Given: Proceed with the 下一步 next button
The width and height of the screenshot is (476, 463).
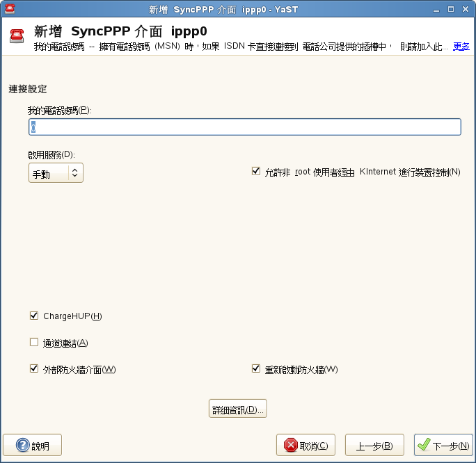Looking at the screenshot, I should (443, 445).
